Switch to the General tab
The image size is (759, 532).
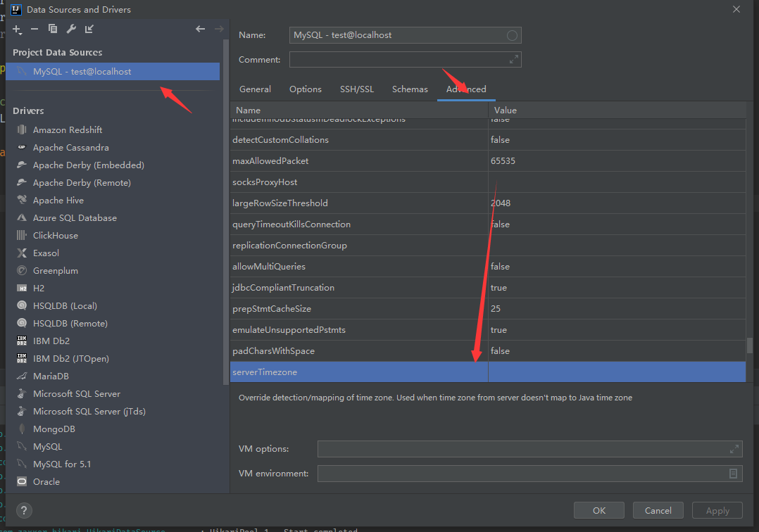[x=255, y=89]
